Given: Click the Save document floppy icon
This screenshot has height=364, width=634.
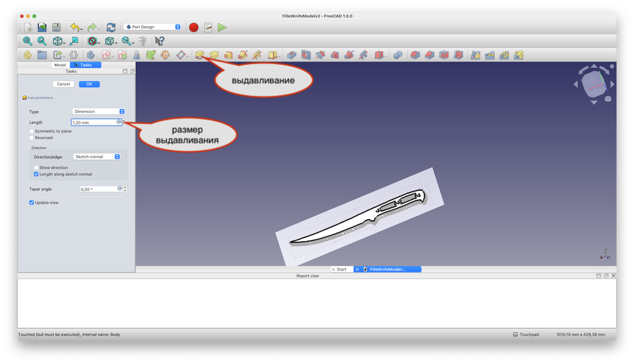Looking at the screenshot, I should (56, 27).
